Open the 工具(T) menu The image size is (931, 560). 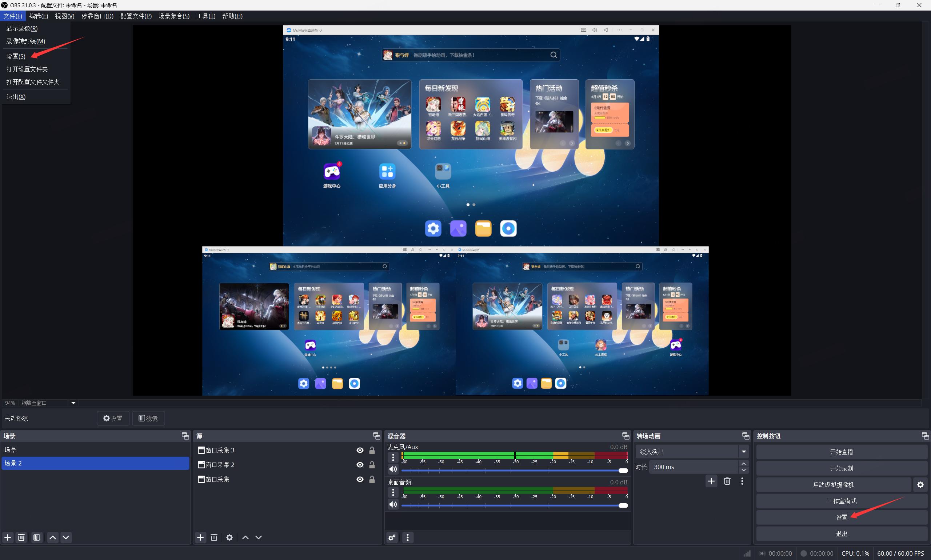click(x=206, y=16)
